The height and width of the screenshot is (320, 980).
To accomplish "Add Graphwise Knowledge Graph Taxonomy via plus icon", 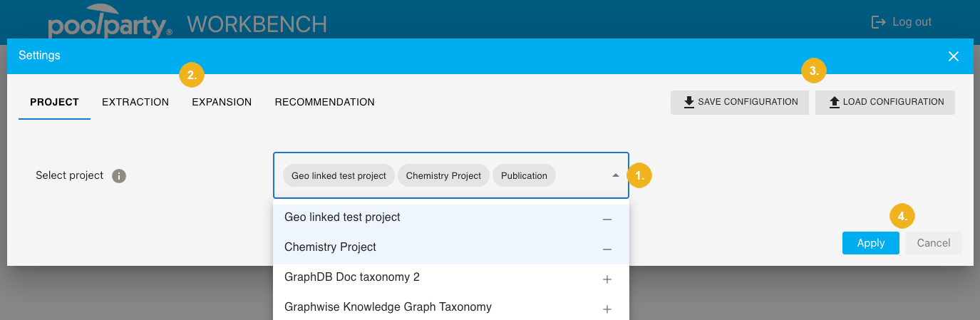I will [x=607, y=309].
